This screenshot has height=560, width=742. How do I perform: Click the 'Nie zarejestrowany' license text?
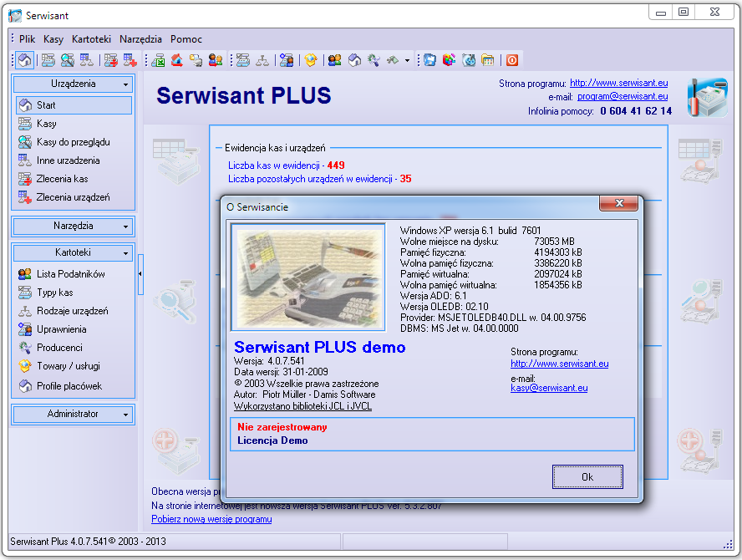(282, 427)
